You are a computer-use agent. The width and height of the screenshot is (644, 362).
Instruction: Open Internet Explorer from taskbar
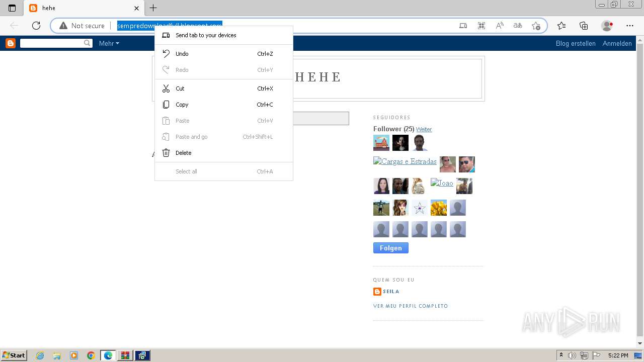[40, 355]
